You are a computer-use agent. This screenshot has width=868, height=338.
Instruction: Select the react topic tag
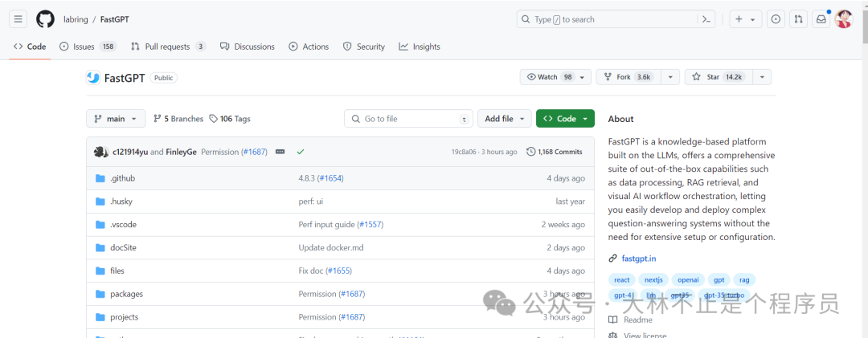[621, 280]
